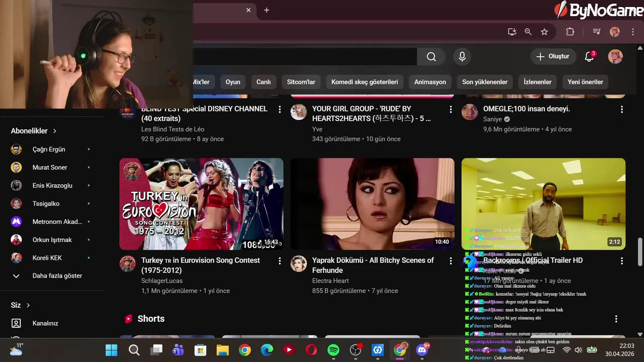Expand the Siz section chevron
The image size is (644, 362).
pos(28,305)
